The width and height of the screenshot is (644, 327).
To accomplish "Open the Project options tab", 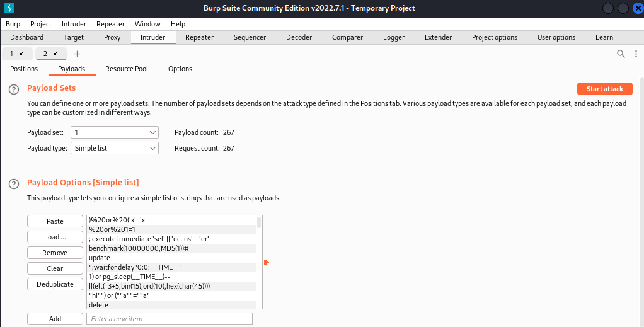I will click(x=495, y=37).
